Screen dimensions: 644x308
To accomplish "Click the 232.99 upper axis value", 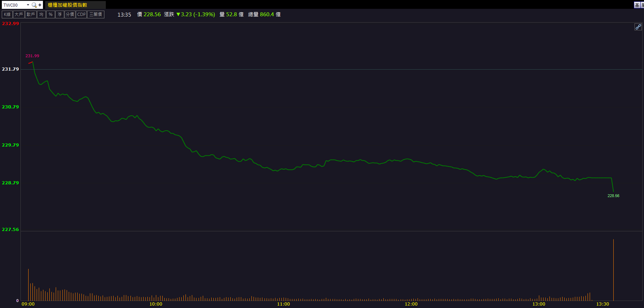I will pyautogui.click(x=11, y=24).
